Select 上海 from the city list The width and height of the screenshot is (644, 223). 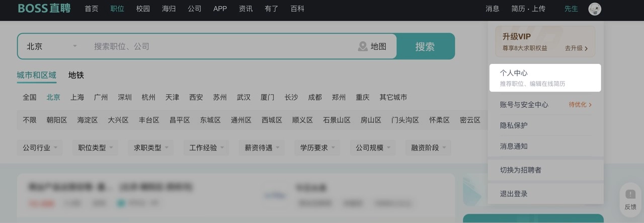77,97
